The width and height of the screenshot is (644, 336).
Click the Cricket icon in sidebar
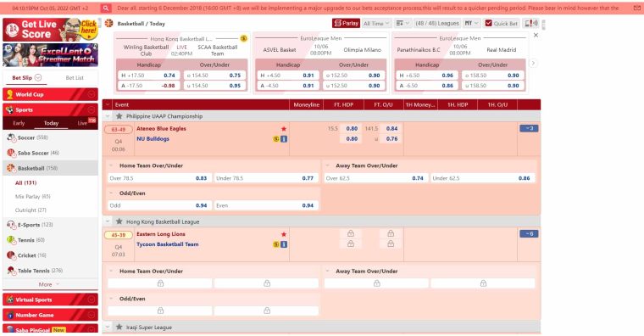[x=11, y=255]
